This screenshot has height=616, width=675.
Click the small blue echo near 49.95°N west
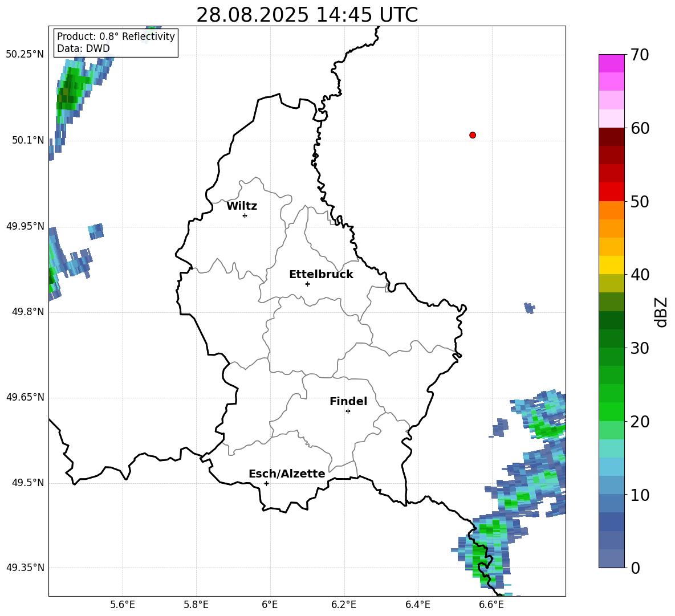click(x=96, y=231)
